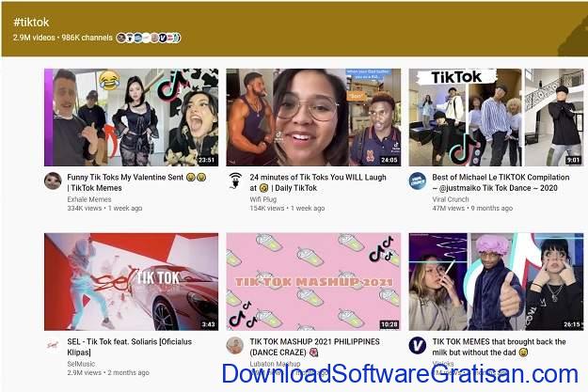Play SEL Tik Tok red car thumbnail
Image resolution: width=588 pixels, height=392 pixels.
(132, 282)
